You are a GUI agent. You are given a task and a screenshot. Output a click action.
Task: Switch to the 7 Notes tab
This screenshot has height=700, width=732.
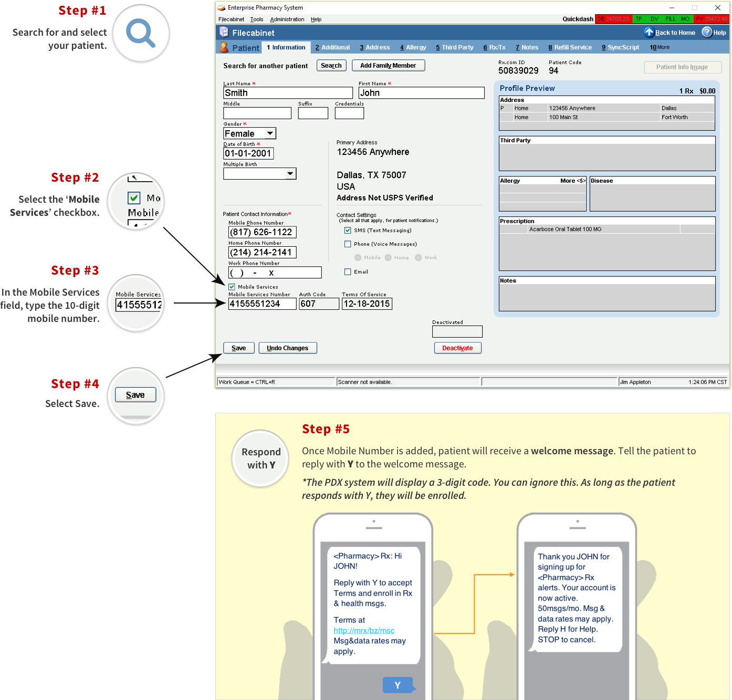coord(527,47)
